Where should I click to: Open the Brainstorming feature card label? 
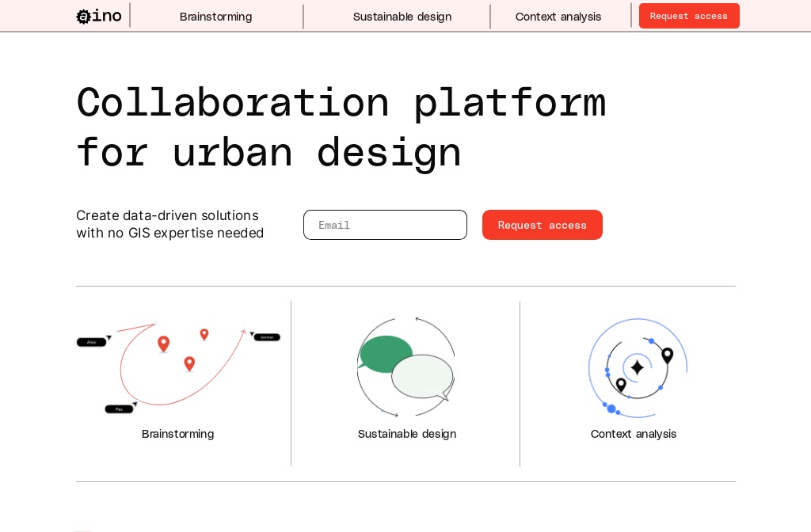177,434
